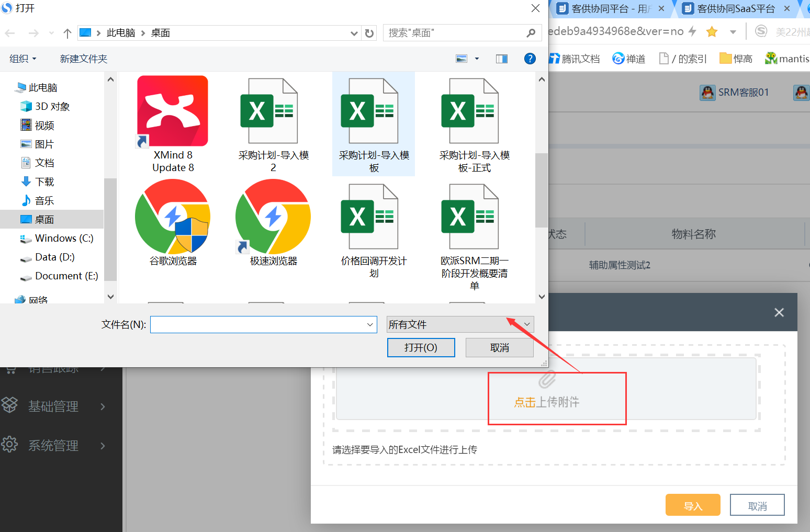810x532 pixels.
Task: Click the navigation tree scrollbar
Action: 110,229
